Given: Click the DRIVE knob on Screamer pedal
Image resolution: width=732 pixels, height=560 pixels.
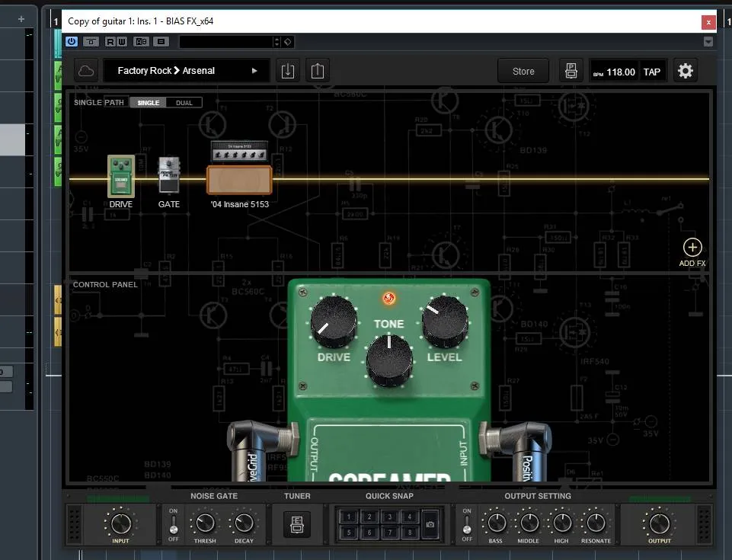Looking at the screenshot, I should 334,322.
